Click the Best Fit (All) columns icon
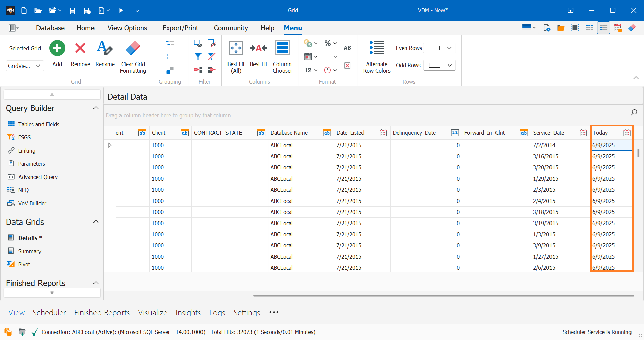This screenshot has width=644, height=340. tap(236, 48)
